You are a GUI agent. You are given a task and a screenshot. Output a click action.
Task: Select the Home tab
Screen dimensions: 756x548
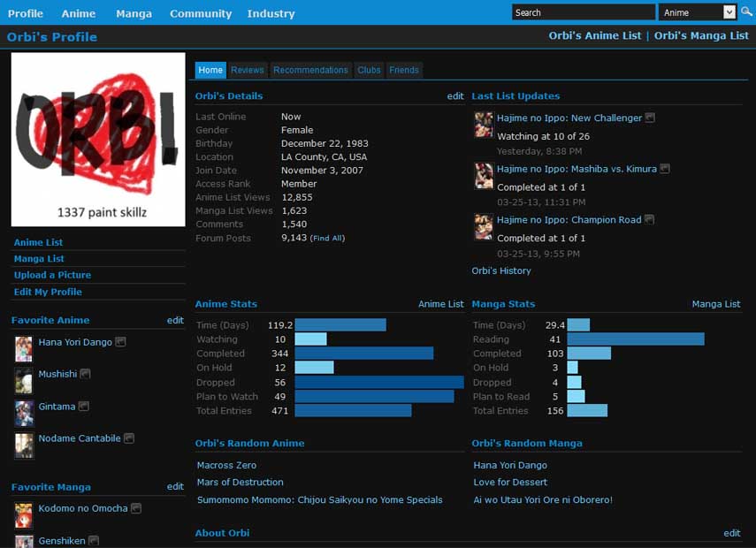coord(210,70)
